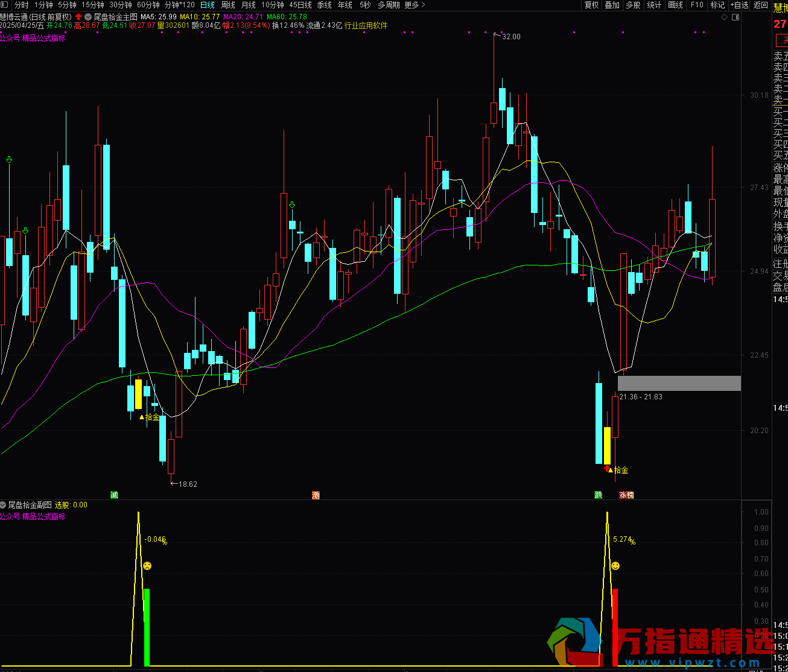Screen dimensions: 788x672
Task: Open the 尾盘拾金主图 indicator dropdown
Action: (88, 17)
